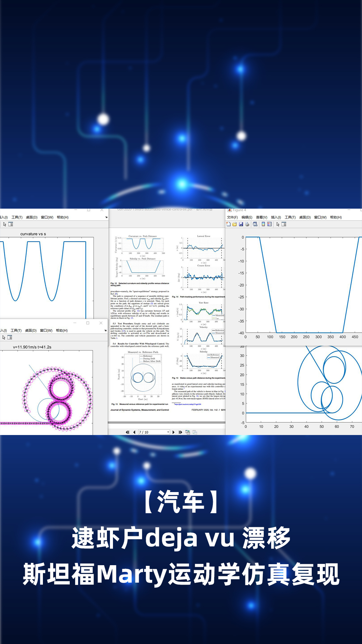Image resolution: width=362 pixels, height=644 pixels.
Task: Open 桌面(D) menu in curvature figure
Action: coord(32,217)
